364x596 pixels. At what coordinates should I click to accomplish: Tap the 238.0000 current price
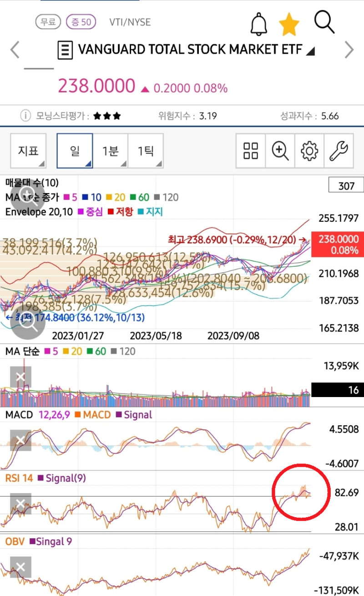point(96,86)
